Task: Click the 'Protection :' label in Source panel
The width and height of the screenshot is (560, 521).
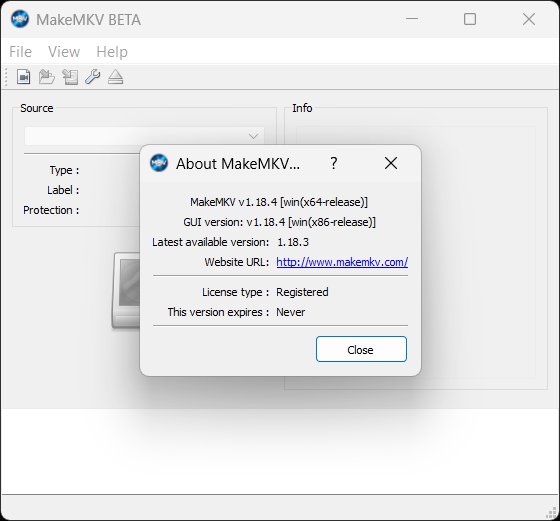Action: click(51, 210)
